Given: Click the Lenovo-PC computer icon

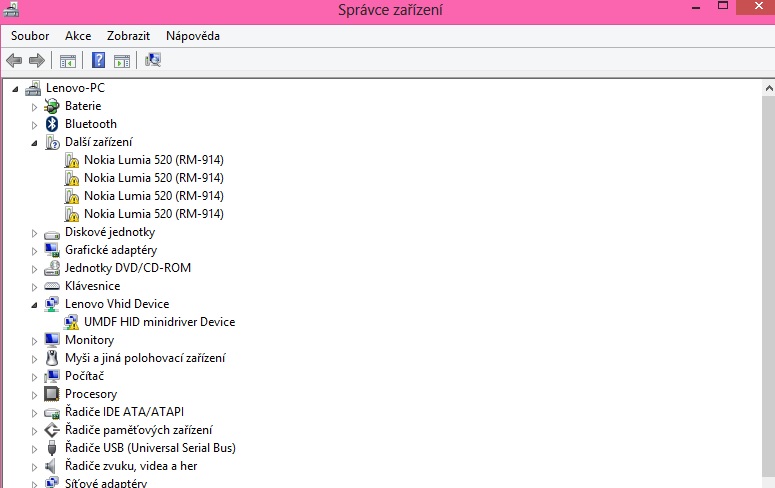Looking at the screenshot, I should [x=33, y=88].
